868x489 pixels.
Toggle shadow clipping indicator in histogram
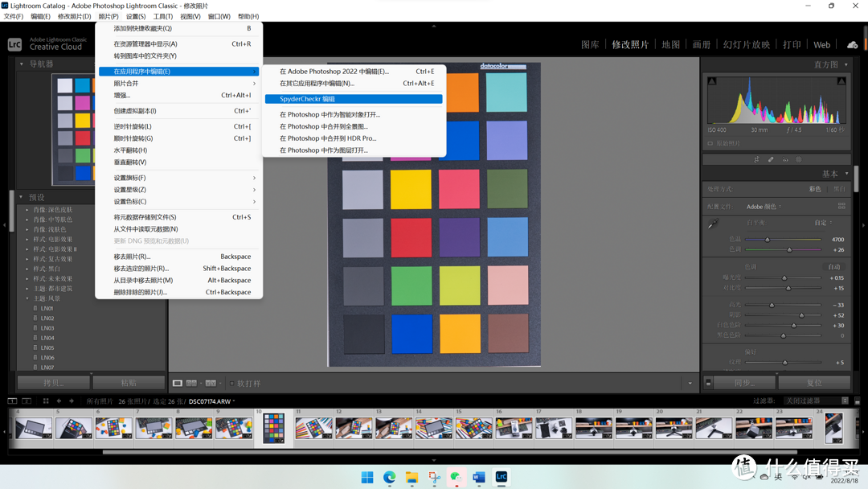[712, 81]
